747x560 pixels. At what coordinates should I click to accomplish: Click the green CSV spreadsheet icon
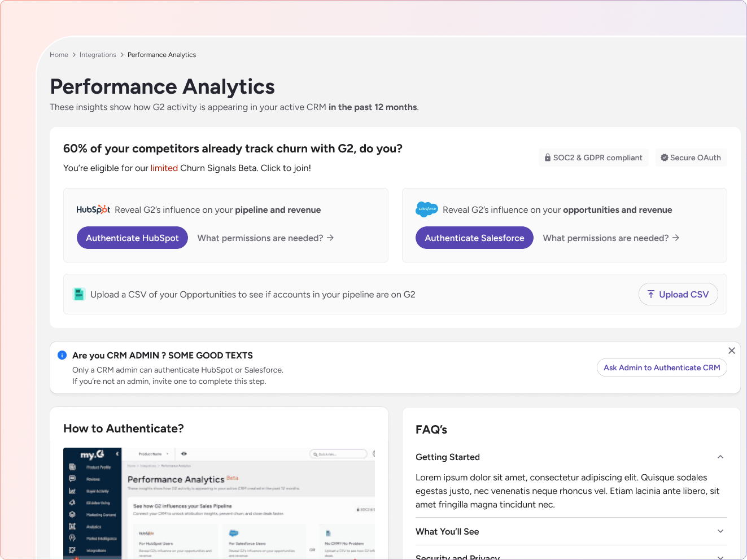[x=78, y=294]
